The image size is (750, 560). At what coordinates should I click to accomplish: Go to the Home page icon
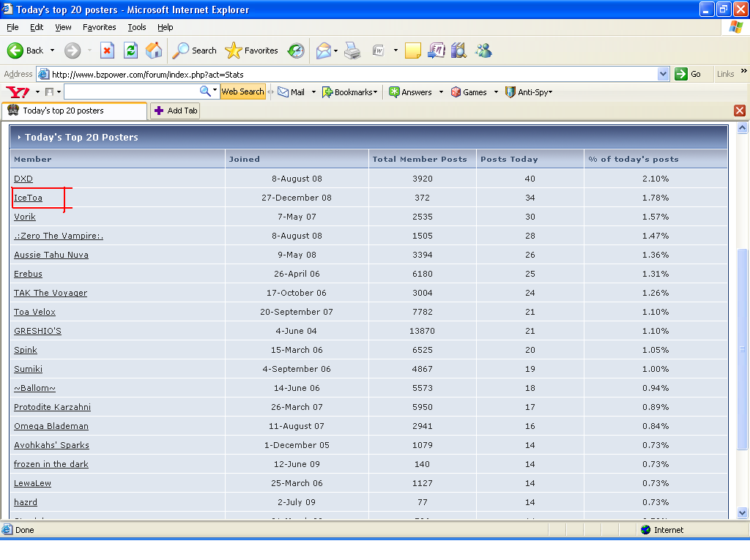click(x=154, y=51)
